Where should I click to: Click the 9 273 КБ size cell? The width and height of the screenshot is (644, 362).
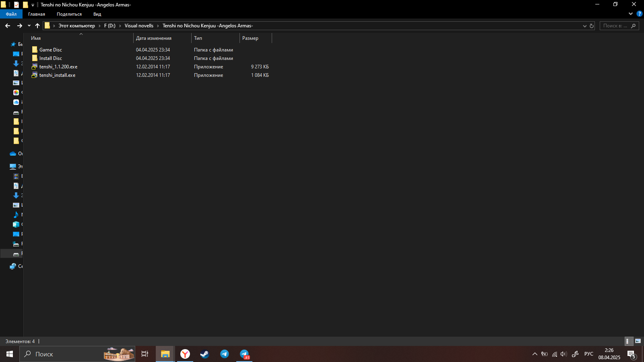260,67
